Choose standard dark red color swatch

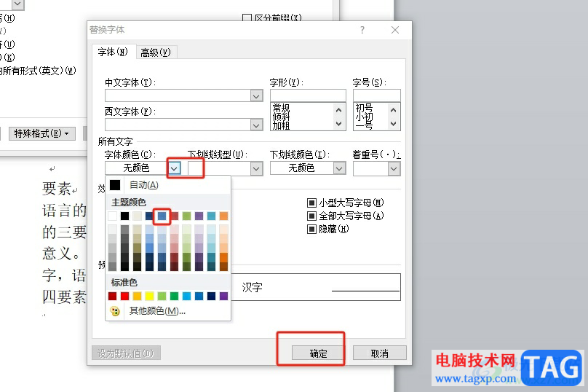[x=113, y=297]
